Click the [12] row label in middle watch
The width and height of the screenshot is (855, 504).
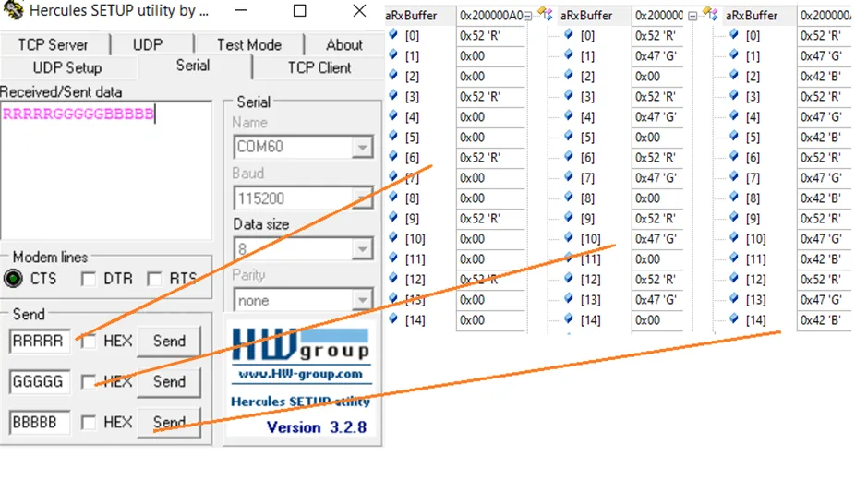pyautogui.click(x=591, y=280)
